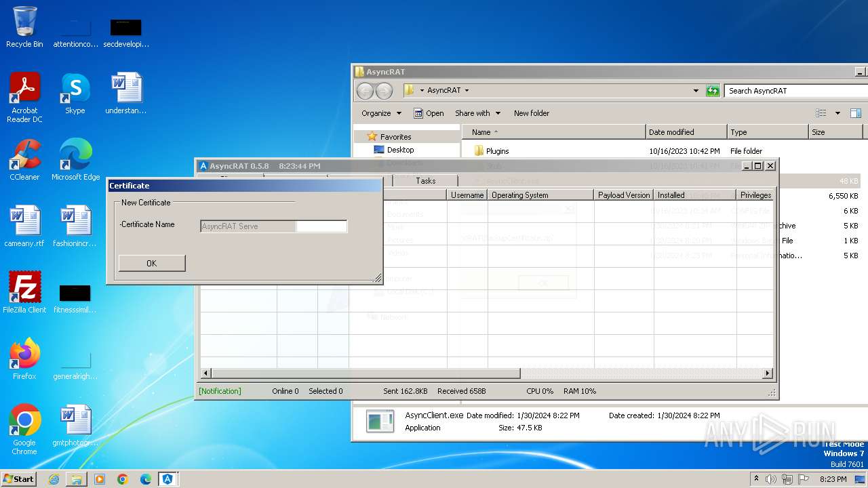Image resolution: width=868 pixels, height=488 pixels.
Task: Sort Explorer files by Date modified
Action: 686,132
